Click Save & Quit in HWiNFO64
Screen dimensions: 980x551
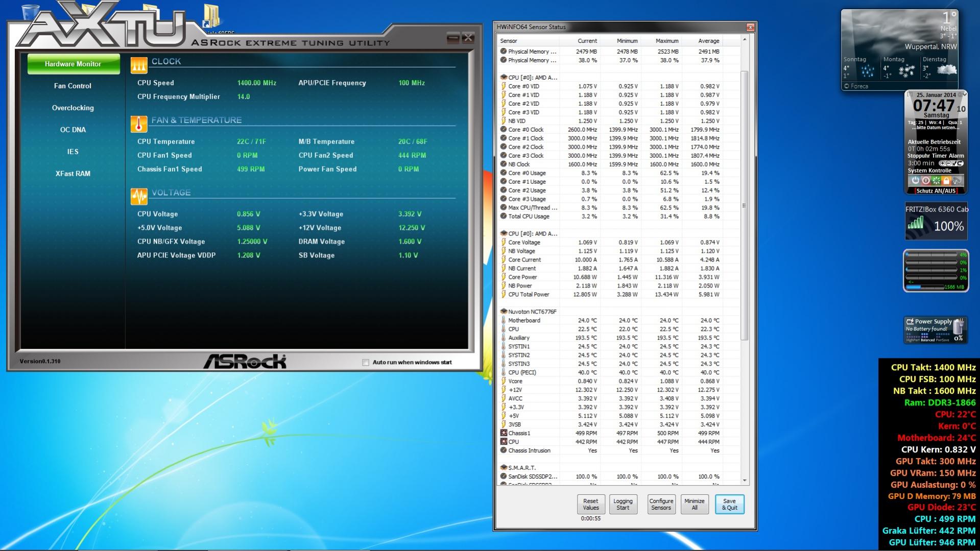point(730,505)
